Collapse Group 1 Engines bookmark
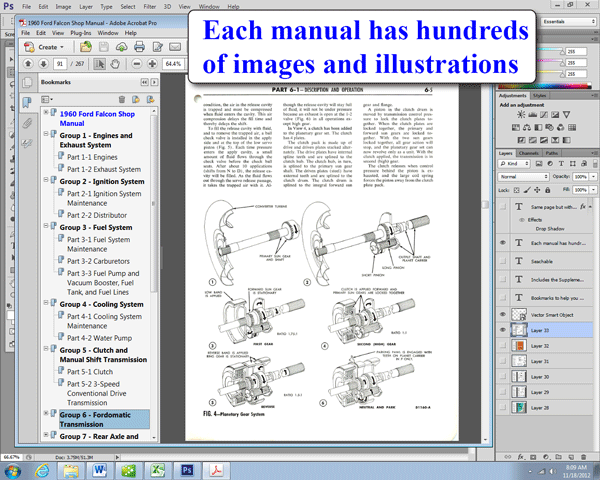Viewport: 600px width, 480px height. 46,134
